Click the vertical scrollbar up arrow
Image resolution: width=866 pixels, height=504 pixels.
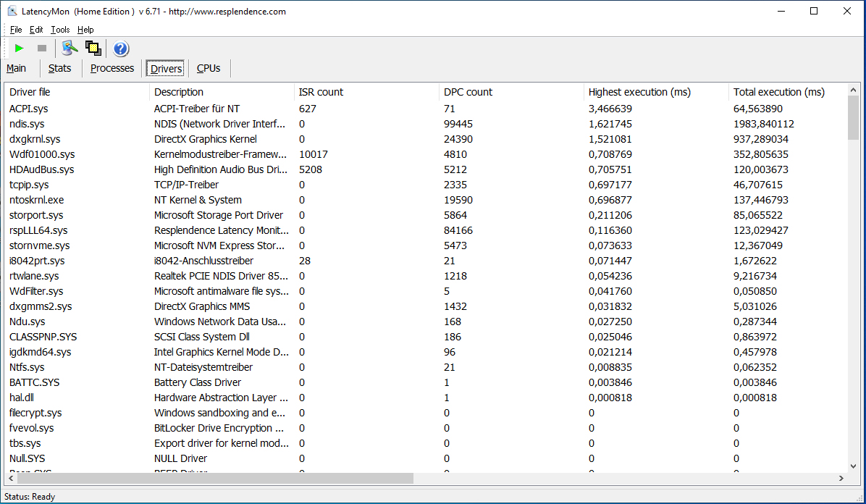coord(853,90)
